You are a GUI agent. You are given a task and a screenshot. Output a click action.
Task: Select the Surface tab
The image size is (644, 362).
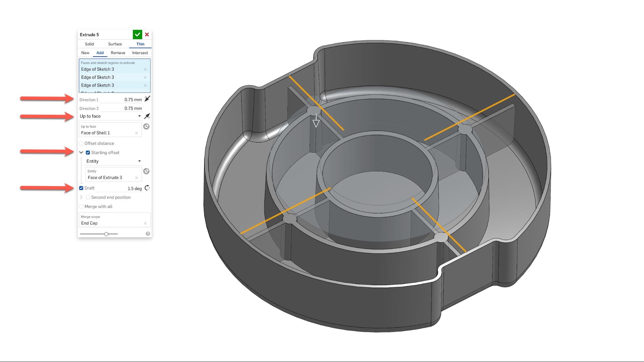[115, 44]
